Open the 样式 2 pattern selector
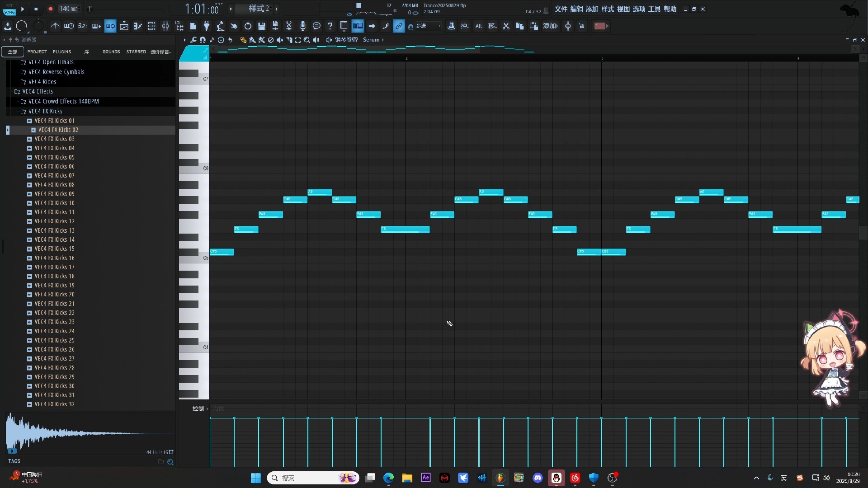The height and width of the screenshot is (488, 868). point(259,9)
